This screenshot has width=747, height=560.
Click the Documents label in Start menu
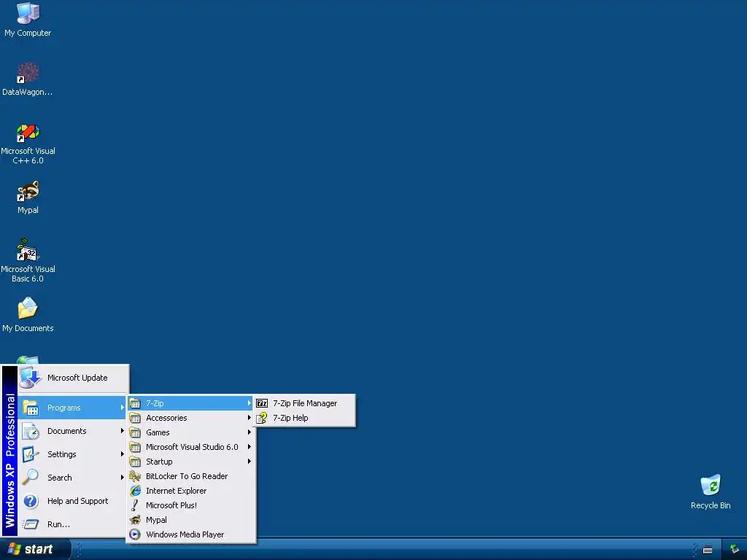[x=66, y=431]
